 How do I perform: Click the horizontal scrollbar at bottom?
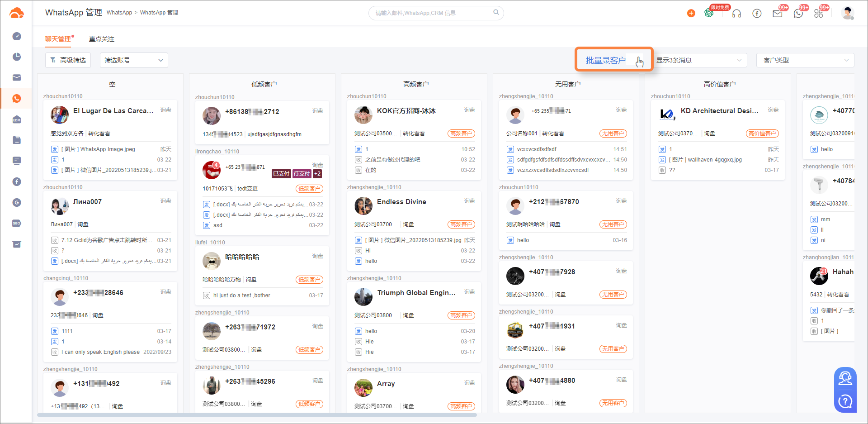pyautogui.click(x=257, y=414)
